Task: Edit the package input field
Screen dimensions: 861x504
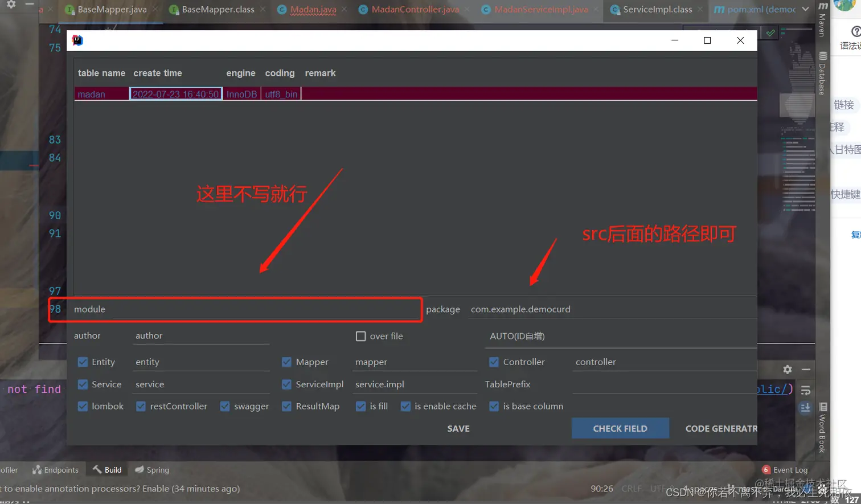Action: click(613, 309)
